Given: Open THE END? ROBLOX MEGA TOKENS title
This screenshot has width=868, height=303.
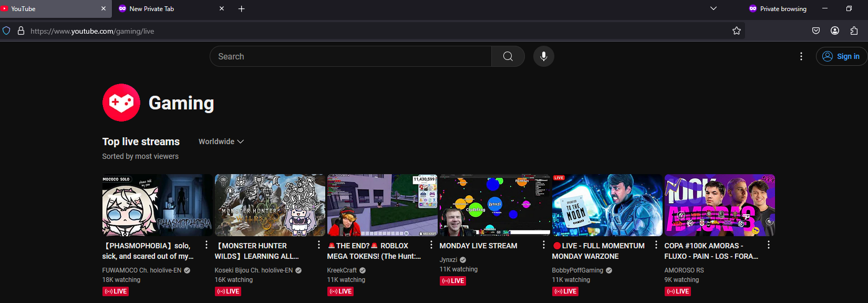Looking at the screenshot, I should 374,251.
